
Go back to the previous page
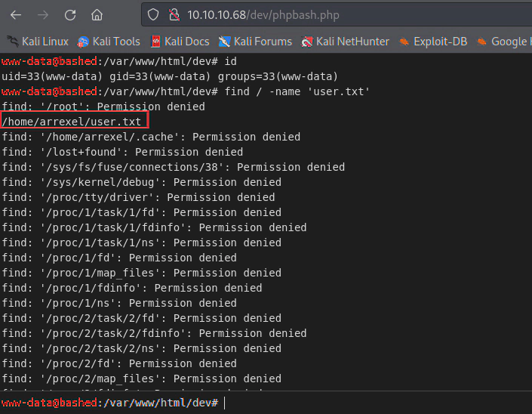[16, 14]
